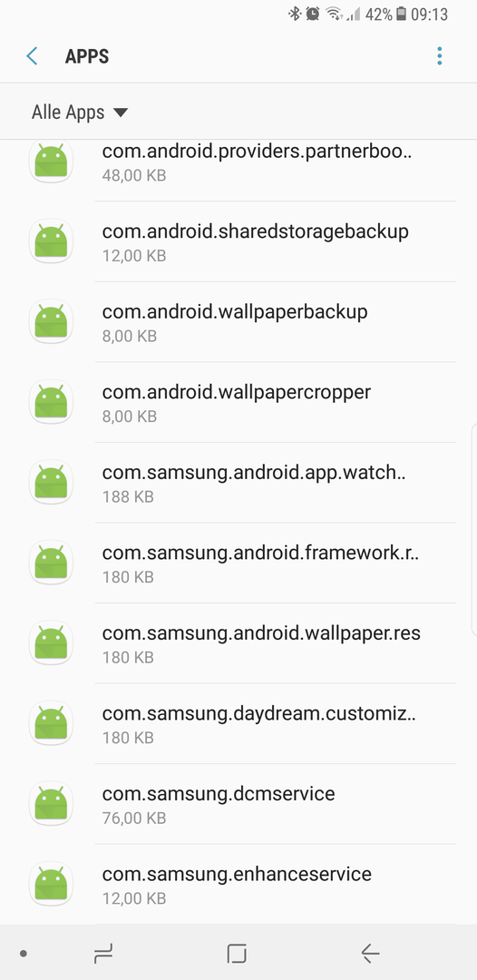477x980 pixels.
Task: Open com.samsung.enhanceservice app details
Action: click(238, 884)
